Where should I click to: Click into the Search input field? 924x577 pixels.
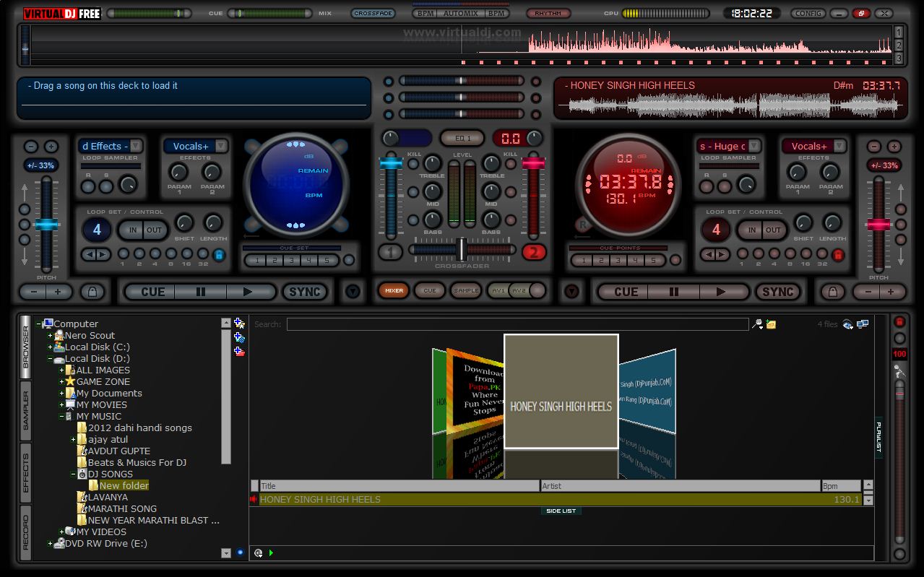(x=517, y=324)
